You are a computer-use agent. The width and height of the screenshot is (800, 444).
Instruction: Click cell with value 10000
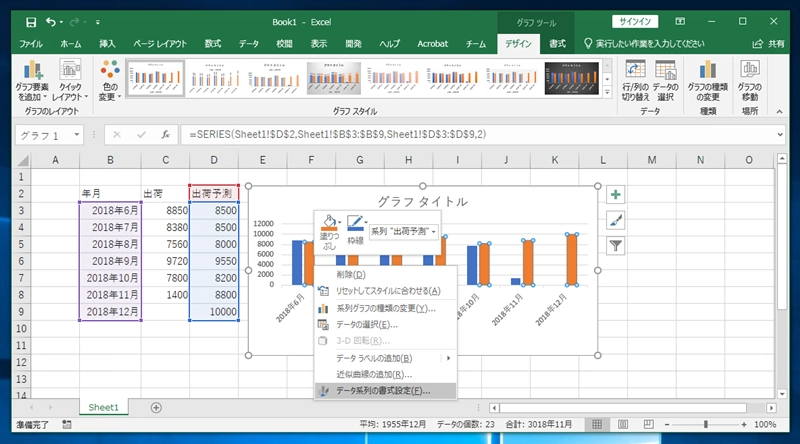214,312
